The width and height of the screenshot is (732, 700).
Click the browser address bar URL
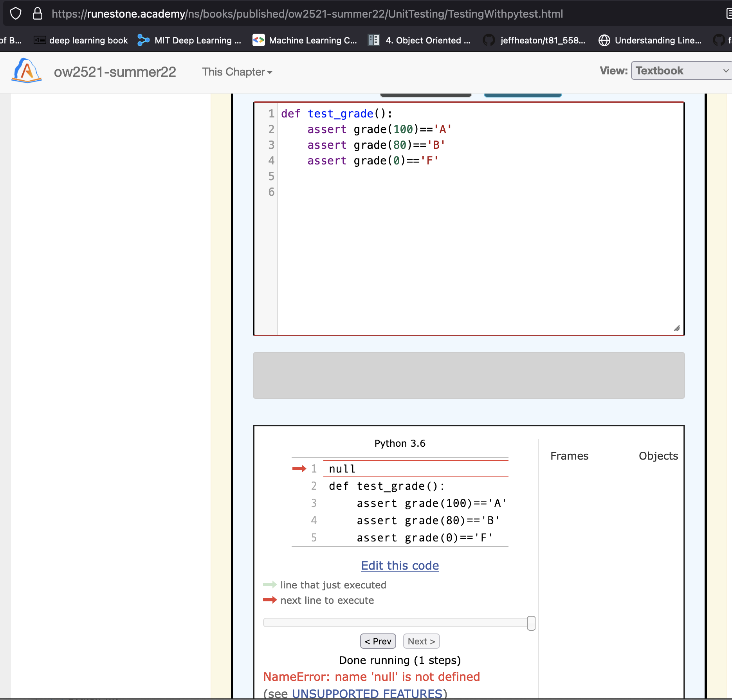(307, 14)
